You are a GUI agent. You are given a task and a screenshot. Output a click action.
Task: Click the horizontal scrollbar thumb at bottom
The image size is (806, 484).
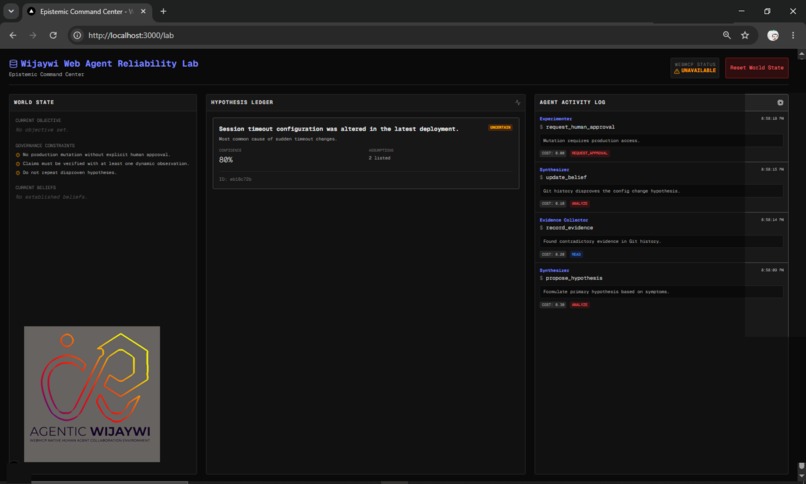[x=109, y=482]
